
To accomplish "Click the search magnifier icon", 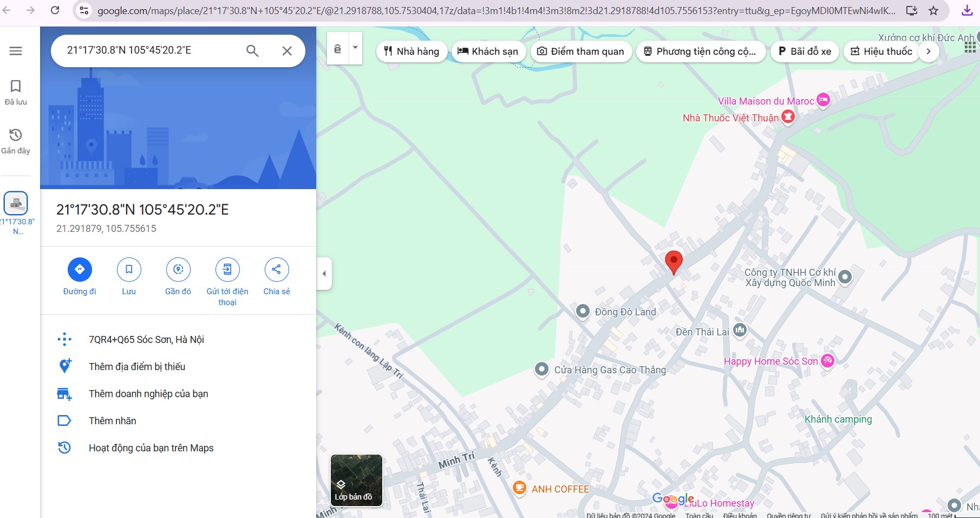I will pos(252,51).
